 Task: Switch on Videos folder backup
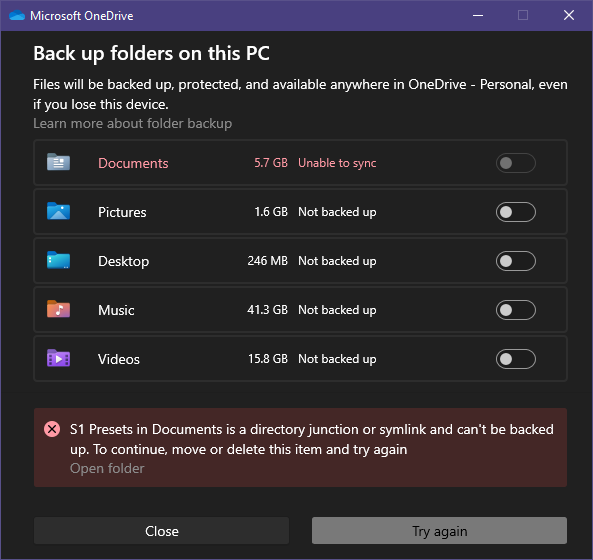click(x=515, y=359)
